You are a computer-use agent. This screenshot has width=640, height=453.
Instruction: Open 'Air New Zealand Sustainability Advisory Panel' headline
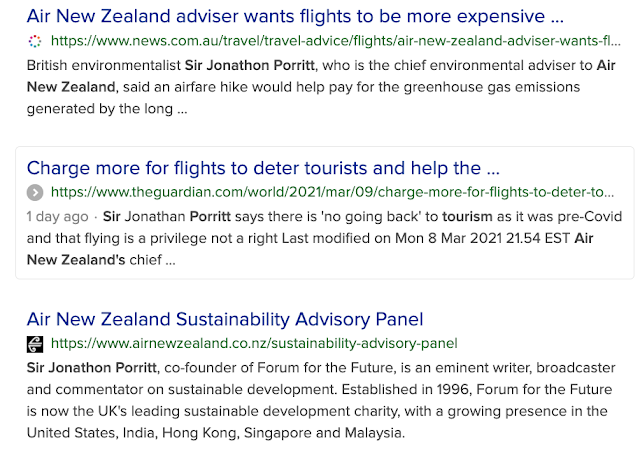(225, 319)
